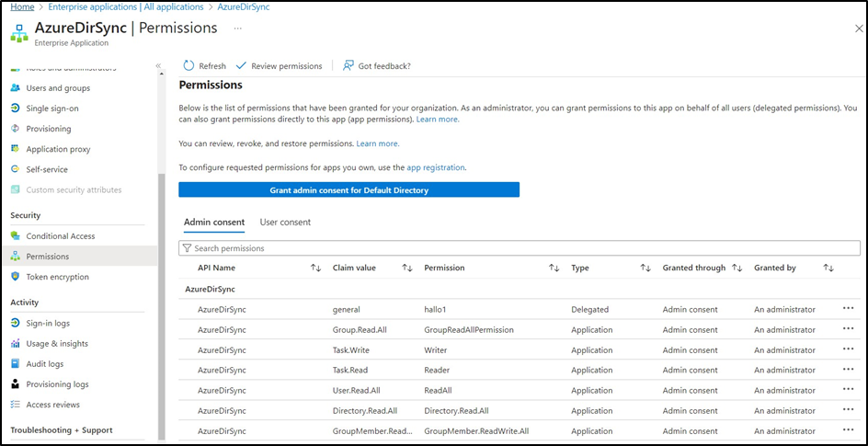This screenshot has height=446, width=868.
Task: Open Sign-in logs in Activity section
Action: [48, 324]
